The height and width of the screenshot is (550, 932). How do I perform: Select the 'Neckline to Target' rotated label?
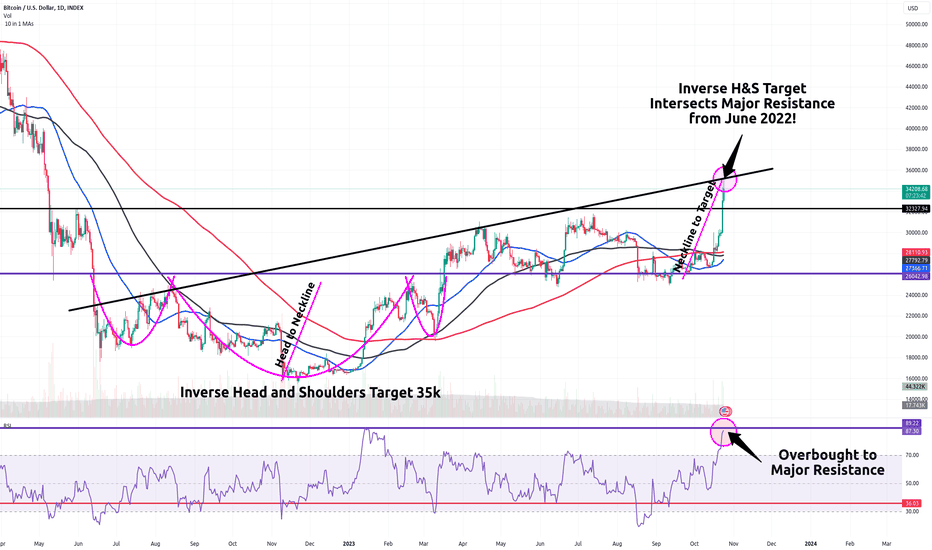pyautogui.click(x=696, y=225)
